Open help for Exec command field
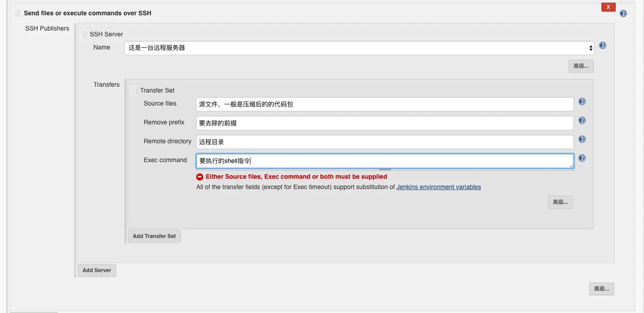Viewport: 644px width, 313px height. [582, 158]
